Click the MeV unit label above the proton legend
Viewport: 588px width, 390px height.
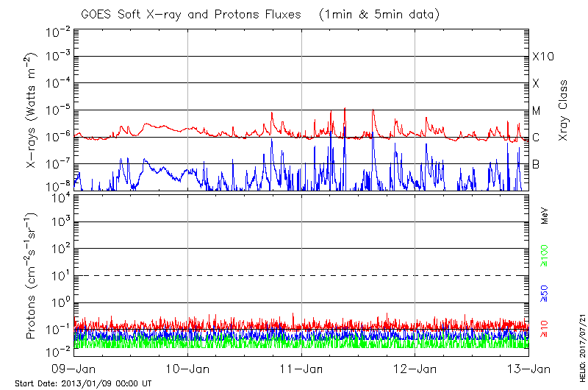[x=545, y=216]
